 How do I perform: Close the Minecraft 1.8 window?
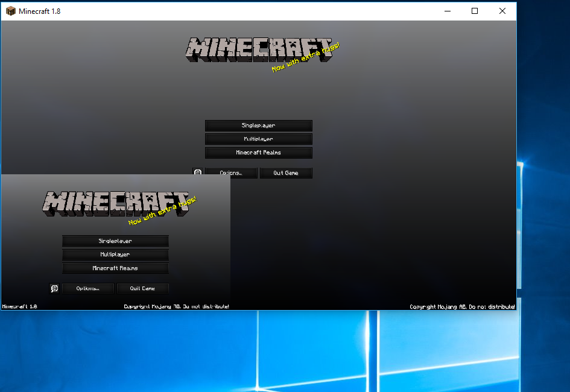pyautogui.click(x=502, y=11)
